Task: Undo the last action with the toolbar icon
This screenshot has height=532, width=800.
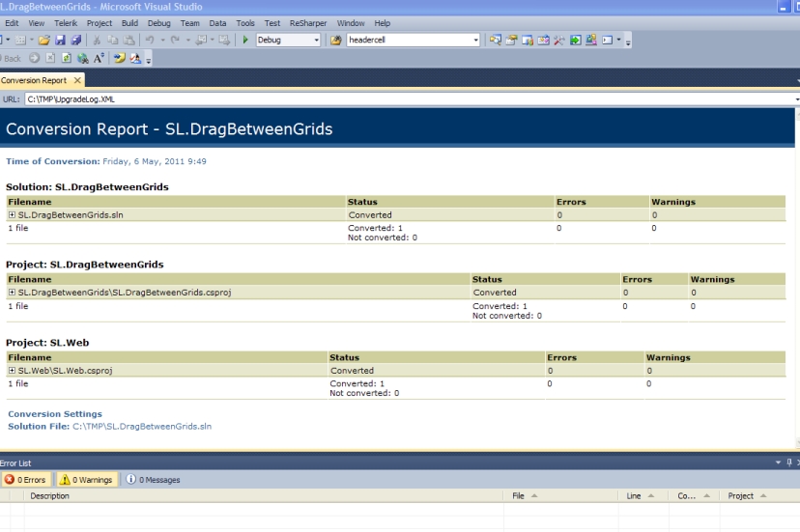Action: pos(150,40)
